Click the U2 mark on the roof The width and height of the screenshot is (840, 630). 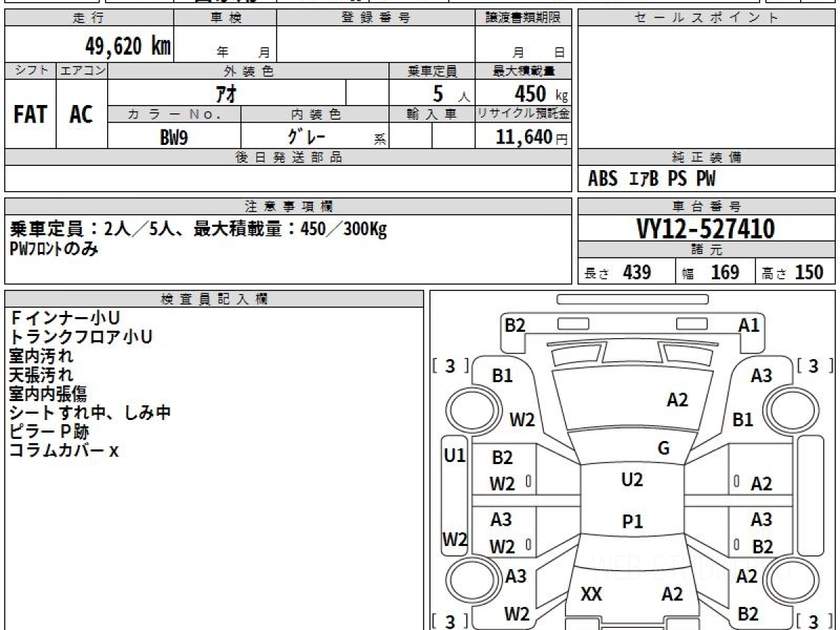click(632, 480)
